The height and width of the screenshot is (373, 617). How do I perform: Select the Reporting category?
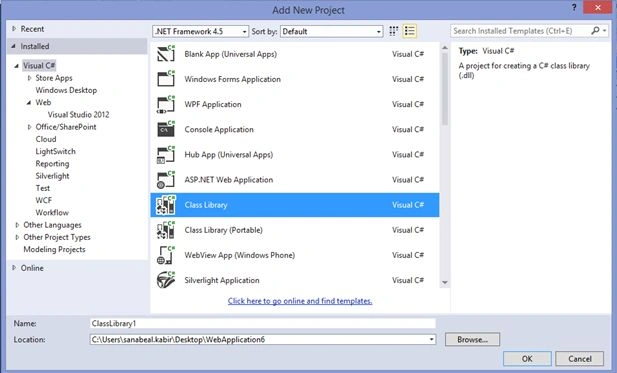pyautogui.click(x=52, y=164)
